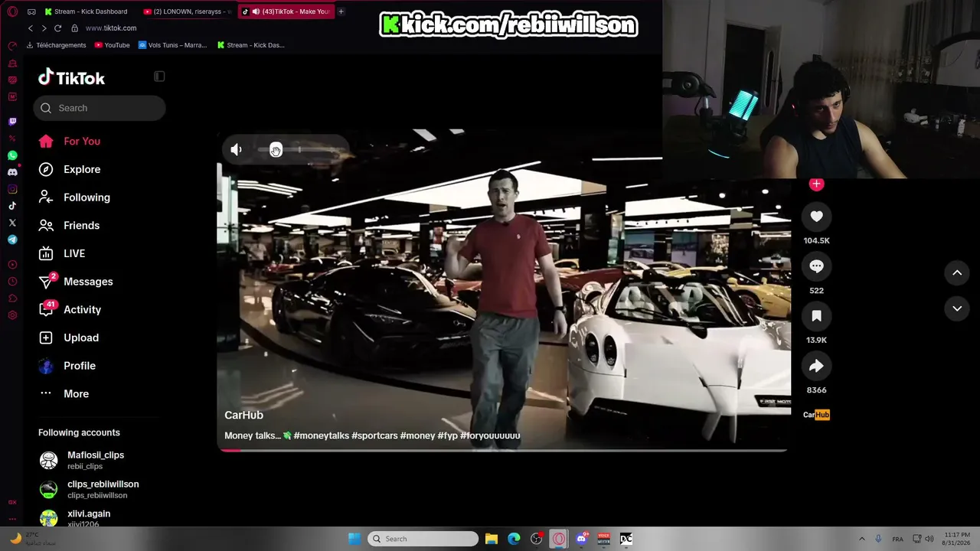
Task: Click the #sportcars hashtag
Action: pyautogui.click(x=374, y=435)
